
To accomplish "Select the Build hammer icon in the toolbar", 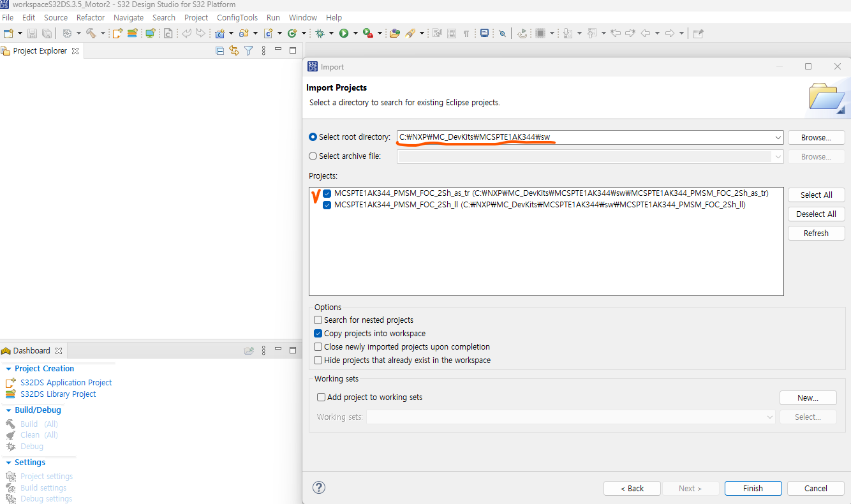I will point(91,33).
